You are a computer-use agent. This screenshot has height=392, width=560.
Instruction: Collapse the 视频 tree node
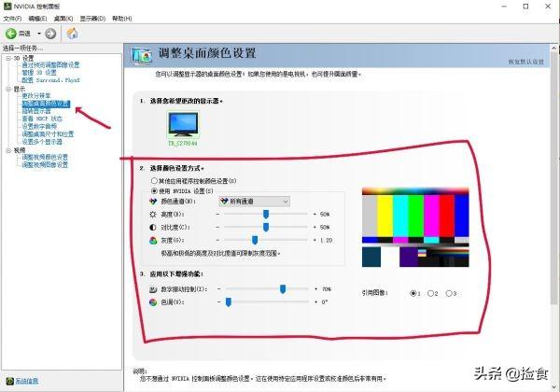coord(8,150)
